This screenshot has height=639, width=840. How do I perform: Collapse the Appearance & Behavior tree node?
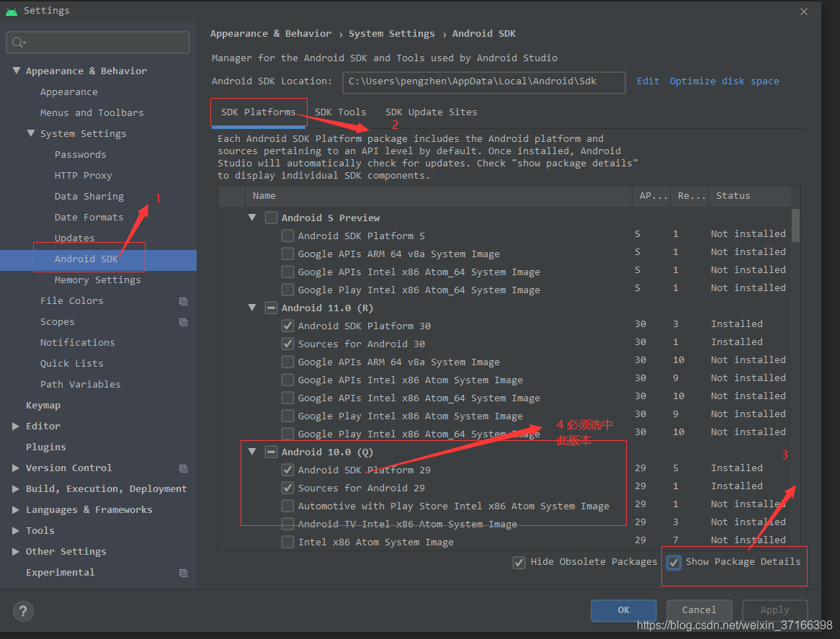pyautogui.click(x=16, y=71)
